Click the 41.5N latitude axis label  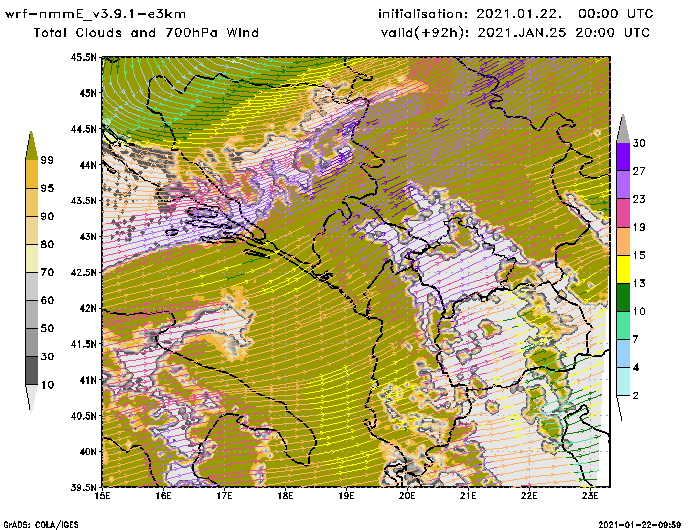(83, 344)
